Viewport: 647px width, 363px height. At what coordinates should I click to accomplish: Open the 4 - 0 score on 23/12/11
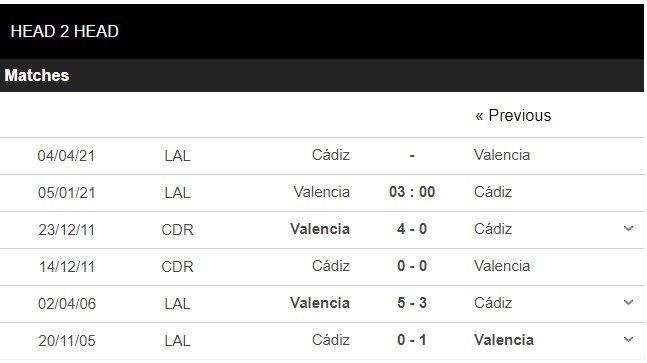412,229
